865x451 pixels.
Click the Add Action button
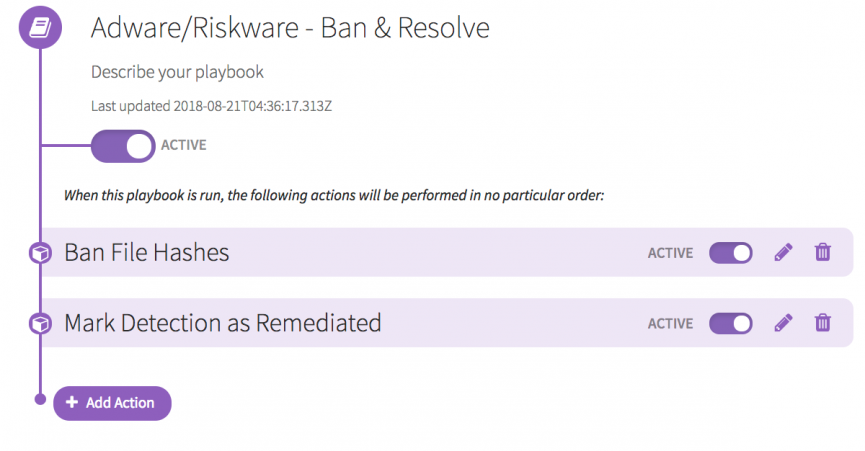coord(111,403)
